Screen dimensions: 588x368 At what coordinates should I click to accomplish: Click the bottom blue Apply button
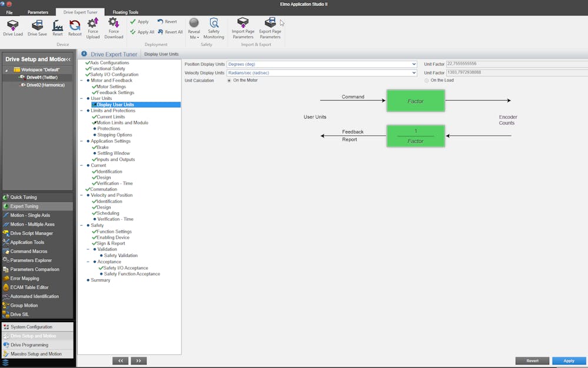[x=569, y=361]
